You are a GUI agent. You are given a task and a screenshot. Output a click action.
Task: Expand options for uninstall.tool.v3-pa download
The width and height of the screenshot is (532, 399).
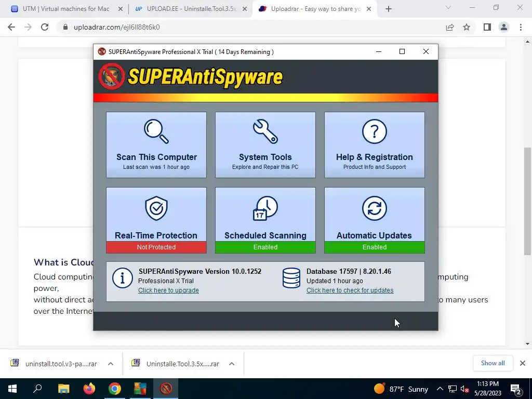(111, 364)
